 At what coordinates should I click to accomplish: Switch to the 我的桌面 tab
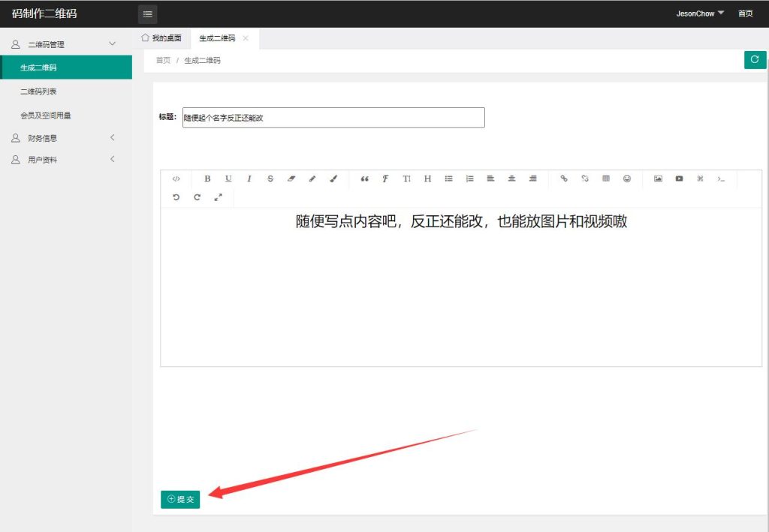point(161,38)
